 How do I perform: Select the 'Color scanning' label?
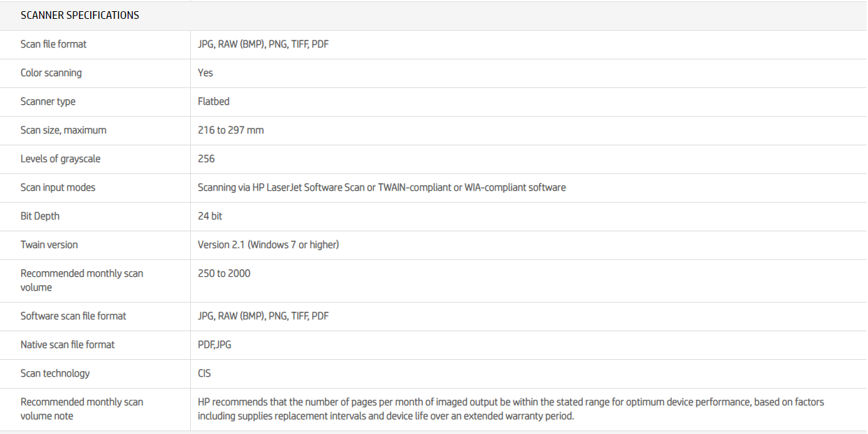pos(51,73)
